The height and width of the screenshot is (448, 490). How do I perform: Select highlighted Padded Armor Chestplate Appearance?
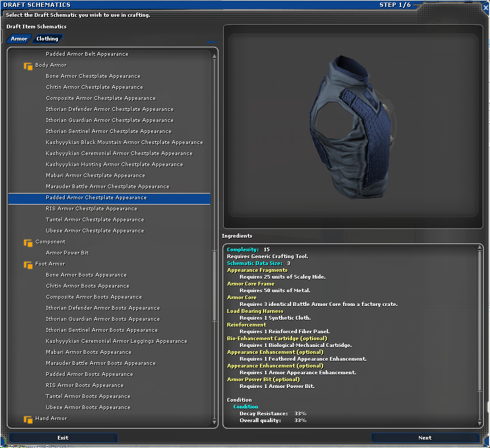click(109, 198)
